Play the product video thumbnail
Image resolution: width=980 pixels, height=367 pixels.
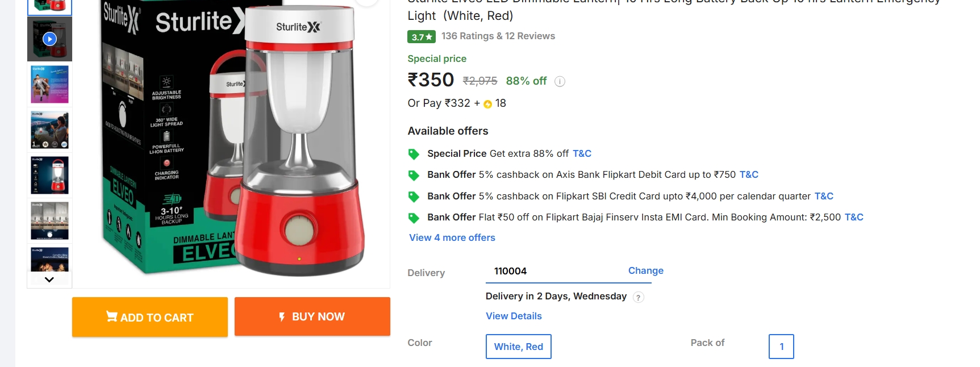(x=49, y=39)
